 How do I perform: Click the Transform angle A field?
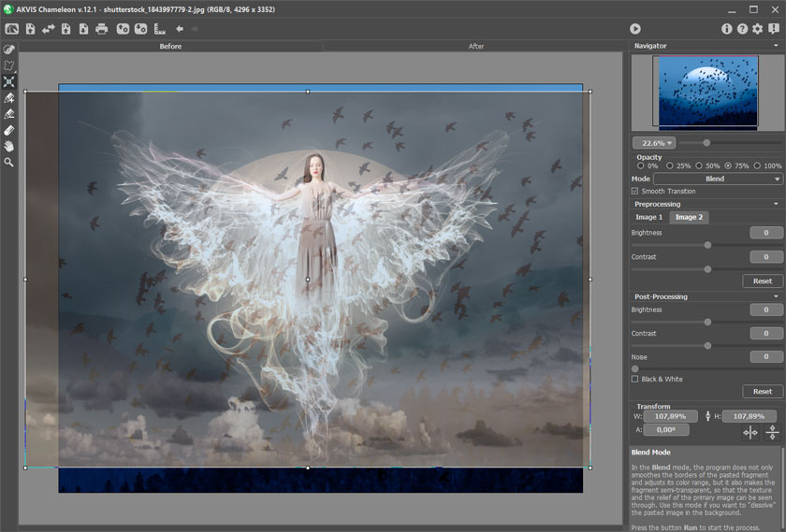tap(666, 430)
